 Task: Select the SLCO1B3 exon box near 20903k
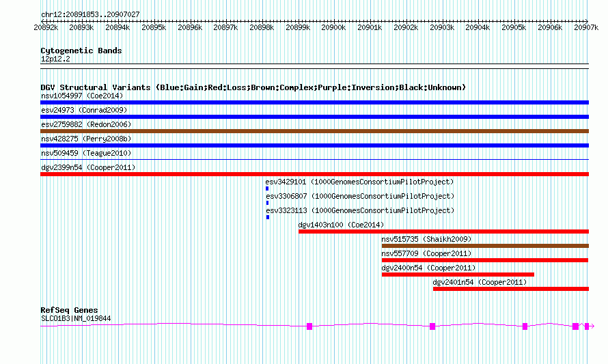[432, 326]
